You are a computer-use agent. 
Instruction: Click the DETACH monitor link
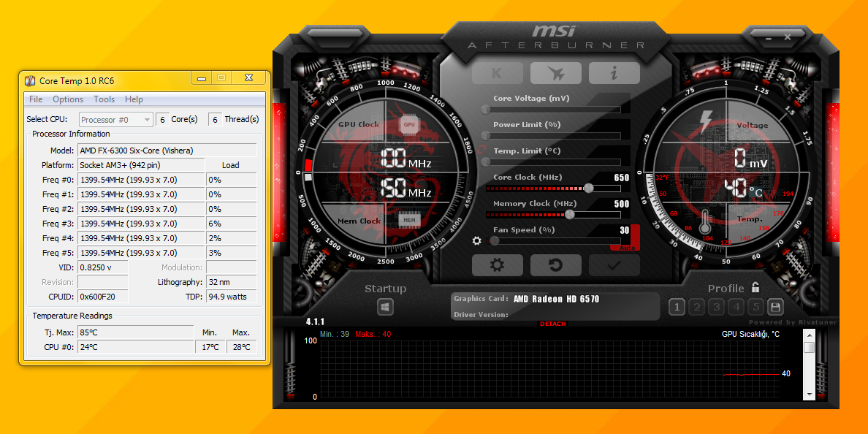(x=553, y=324)
